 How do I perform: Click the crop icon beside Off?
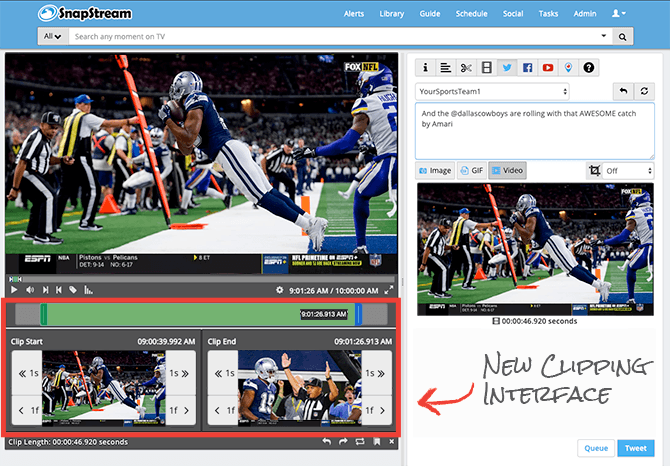coord(595,171)
